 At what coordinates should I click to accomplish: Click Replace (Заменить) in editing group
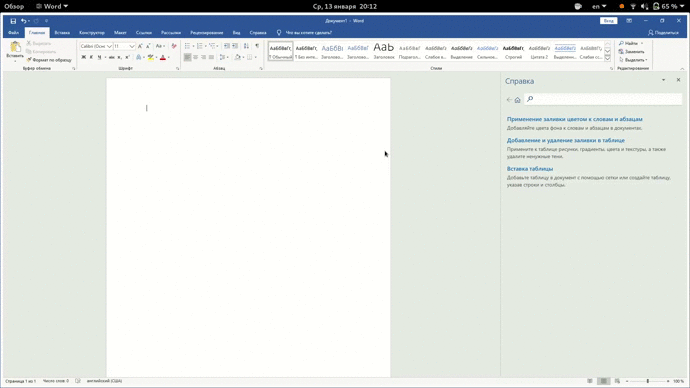(631, 51)
